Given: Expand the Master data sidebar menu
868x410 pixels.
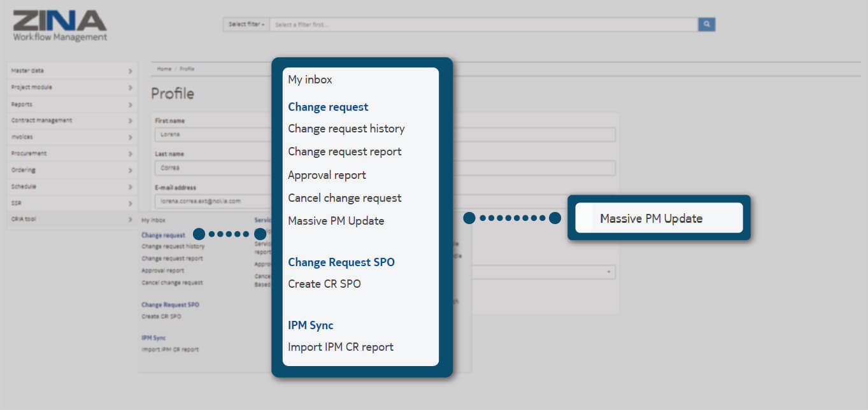Looking at the screenshot, I should click(71, 71).
